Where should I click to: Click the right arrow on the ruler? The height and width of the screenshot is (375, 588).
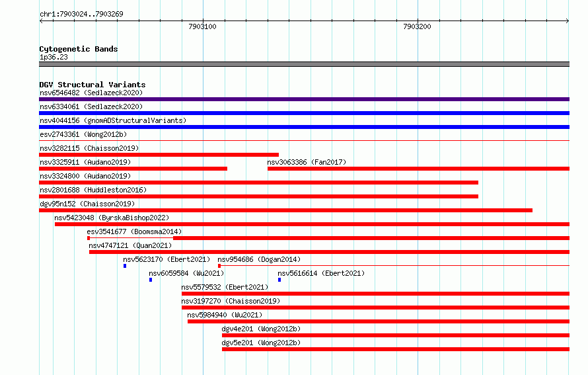coord(568,21)
